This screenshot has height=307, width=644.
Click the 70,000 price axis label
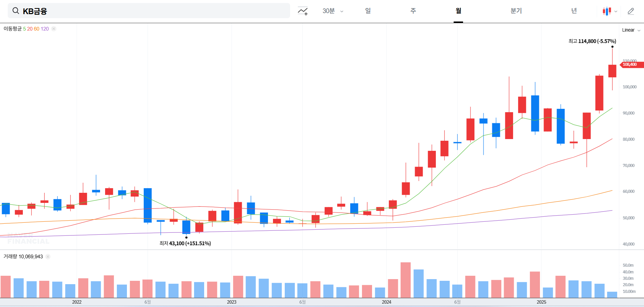pos(629,166)
